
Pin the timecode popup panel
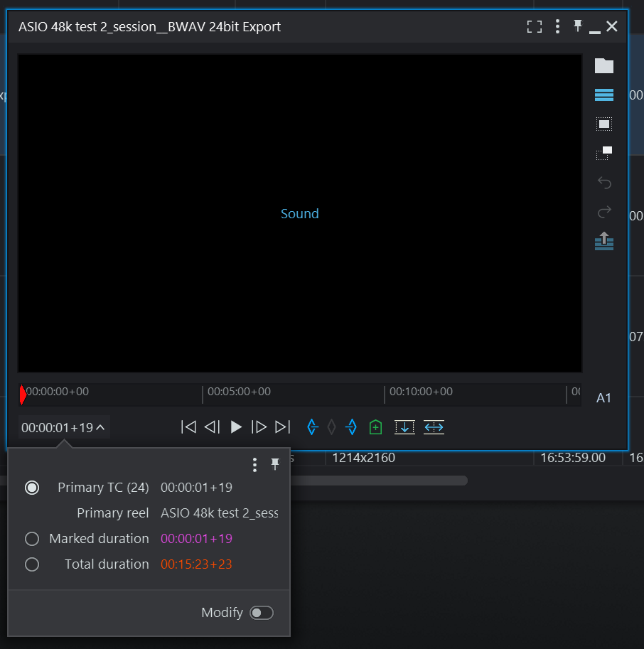275,464
